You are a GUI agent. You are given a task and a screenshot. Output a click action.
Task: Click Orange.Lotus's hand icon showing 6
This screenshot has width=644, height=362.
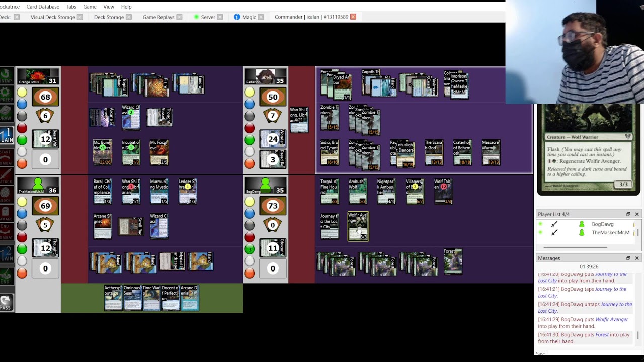click(x=45, y=115)
